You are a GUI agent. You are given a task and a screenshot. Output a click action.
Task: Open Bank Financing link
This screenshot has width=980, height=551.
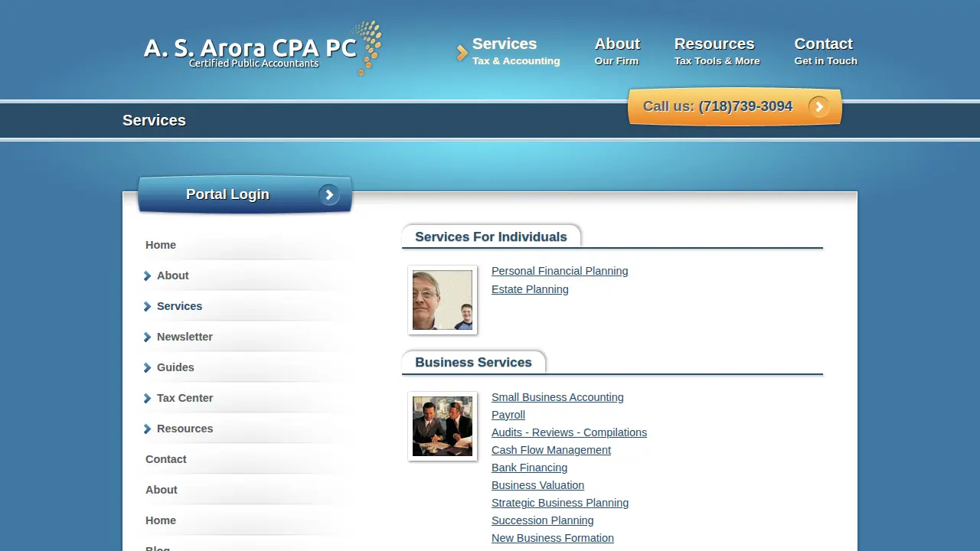(x=529, y=468)
